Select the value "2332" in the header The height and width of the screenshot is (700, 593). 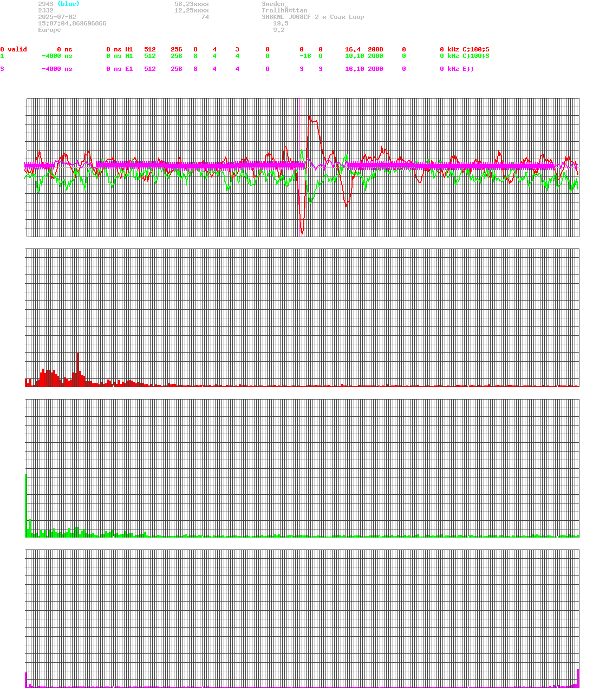click(45, 10)
